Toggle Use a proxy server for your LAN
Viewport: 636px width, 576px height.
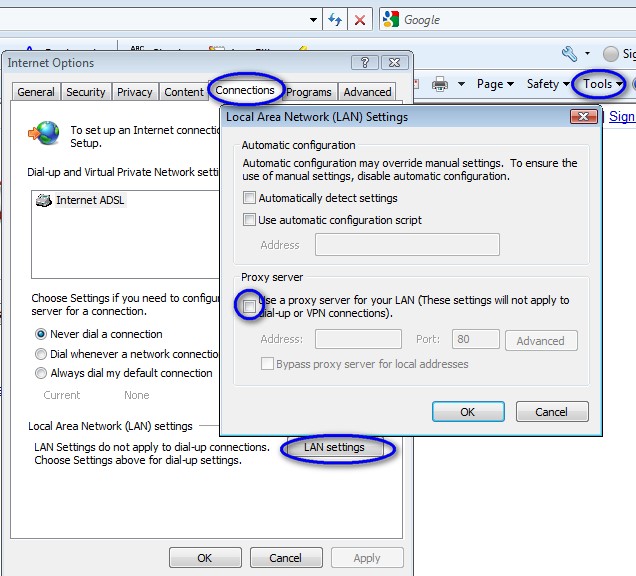point(249,306)
